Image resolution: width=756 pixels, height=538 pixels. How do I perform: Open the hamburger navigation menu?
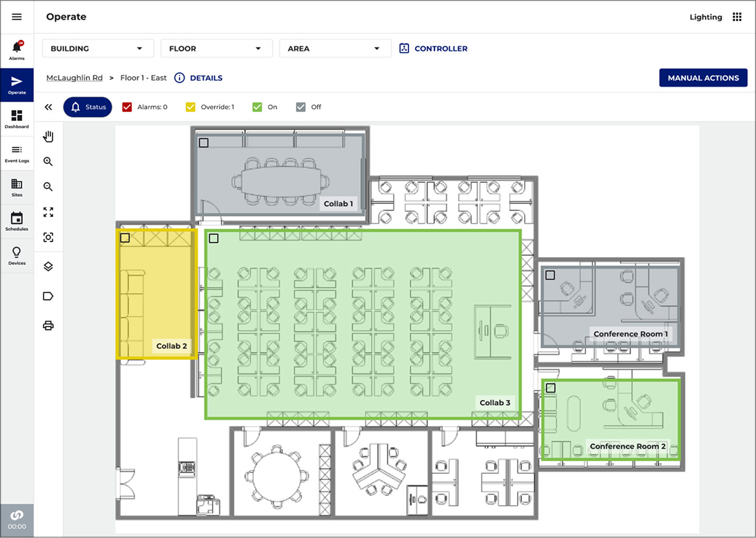[x=17, y=17]
